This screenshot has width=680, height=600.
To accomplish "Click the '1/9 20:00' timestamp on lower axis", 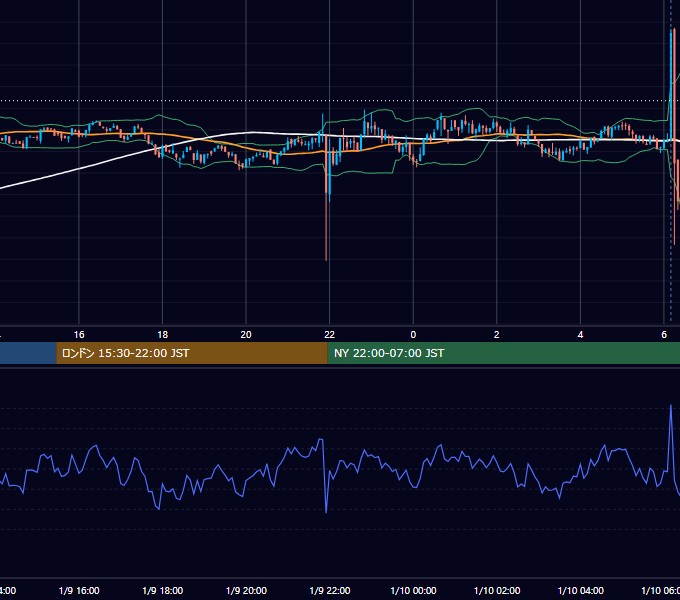I will click(x=246, y=590).
